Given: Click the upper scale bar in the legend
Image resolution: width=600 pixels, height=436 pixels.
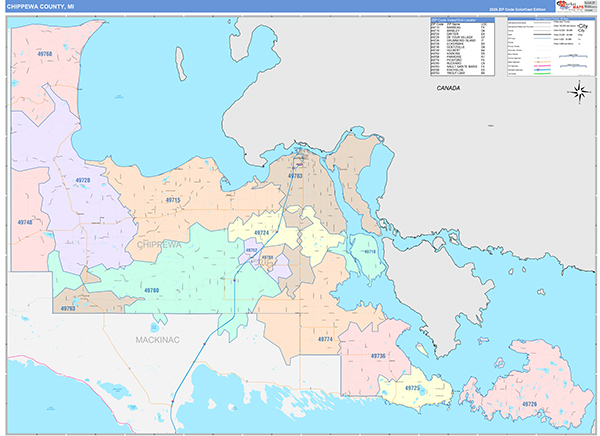Looking at the screenshot, I should pyautogui.click(x=573, y=56).
